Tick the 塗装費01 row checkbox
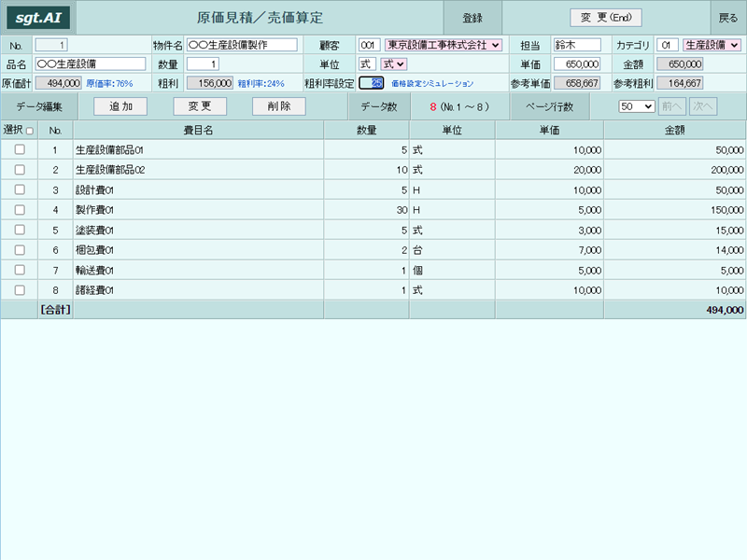Screen dimensions: 747x560 20,230
